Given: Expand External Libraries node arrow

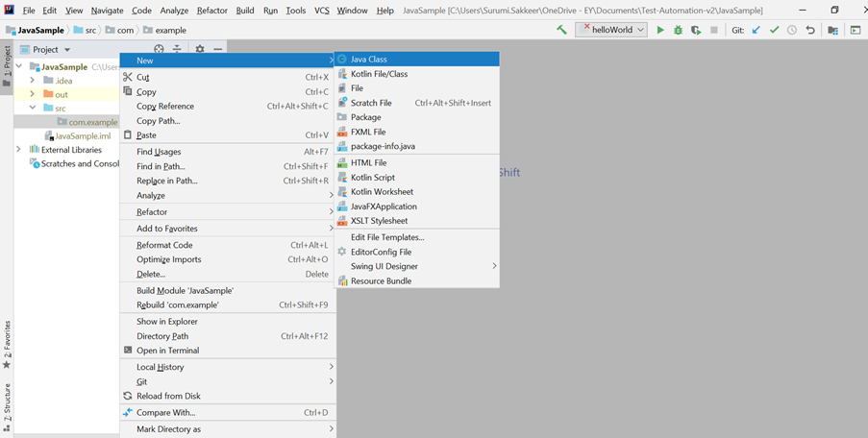Looking at the screenshot, I should 19,149.
